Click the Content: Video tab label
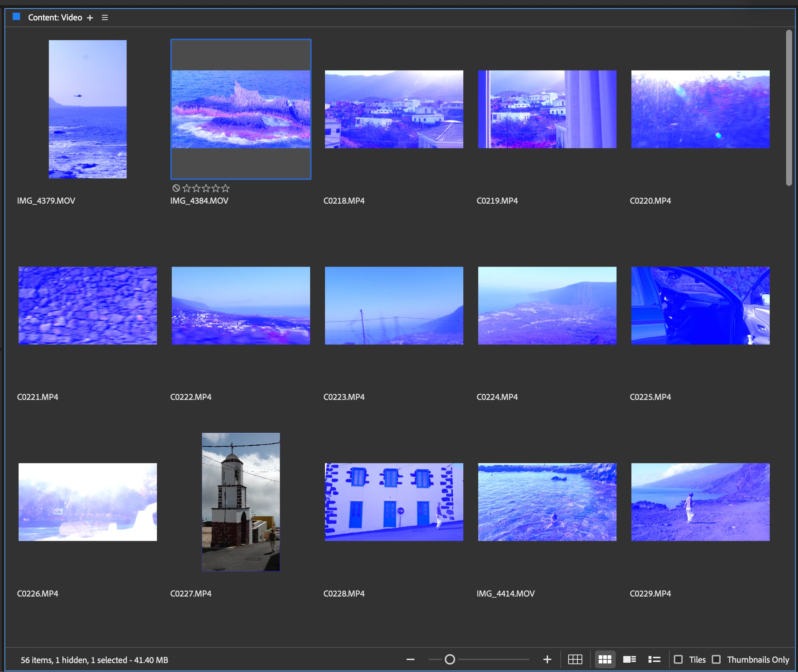The height and width of the screenshot is (672, 798). [55, 17]
